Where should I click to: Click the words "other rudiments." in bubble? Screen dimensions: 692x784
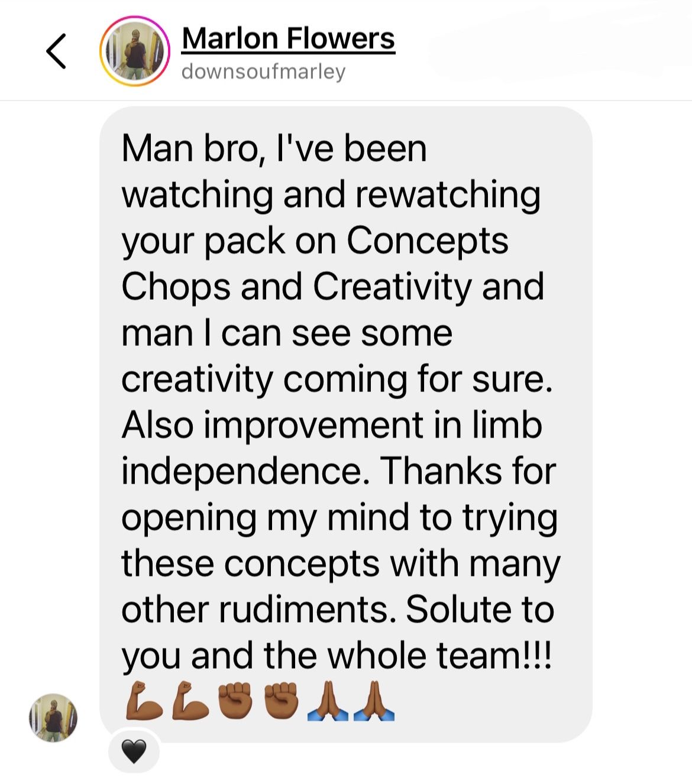[259, 610]
